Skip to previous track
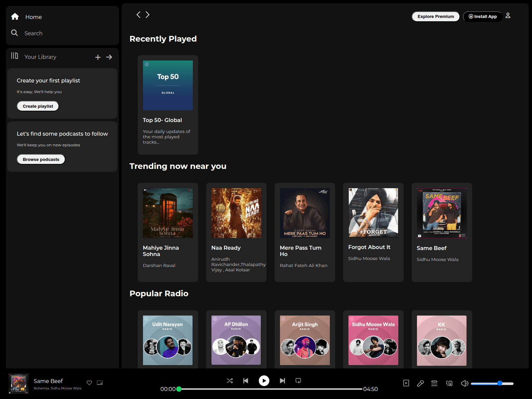 pyautogui.click(x=246, y=381)
